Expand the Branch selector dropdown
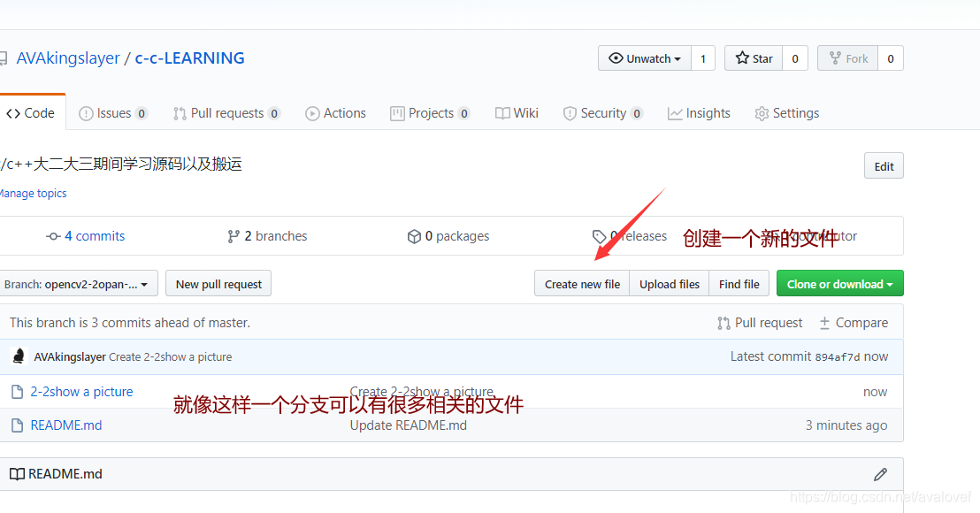Image resolution: width=980 pixels, height=513 pixels. click(77, 284)
